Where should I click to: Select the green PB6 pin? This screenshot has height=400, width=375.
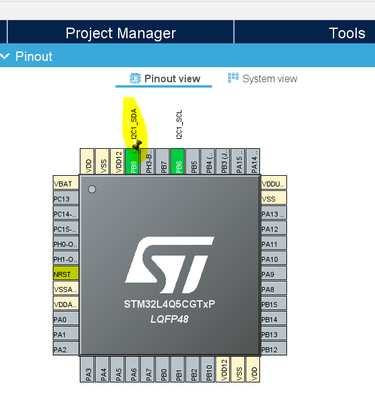[x=178, y=161]
